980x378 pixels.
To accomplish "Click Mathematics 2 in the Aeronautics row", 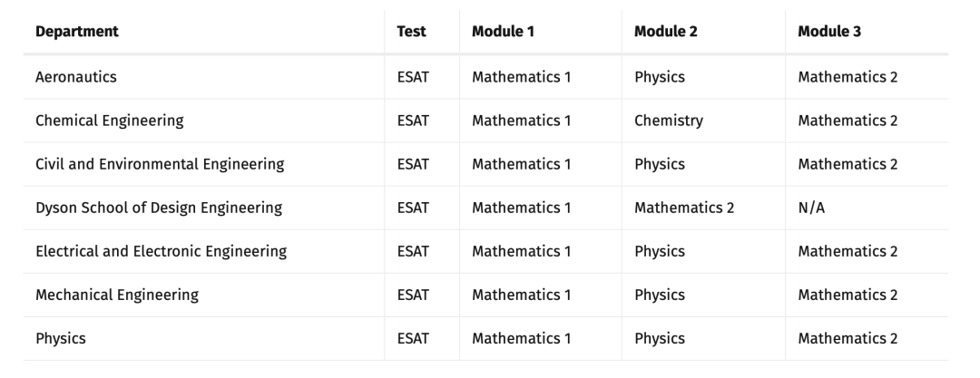I will pos(848,77).
